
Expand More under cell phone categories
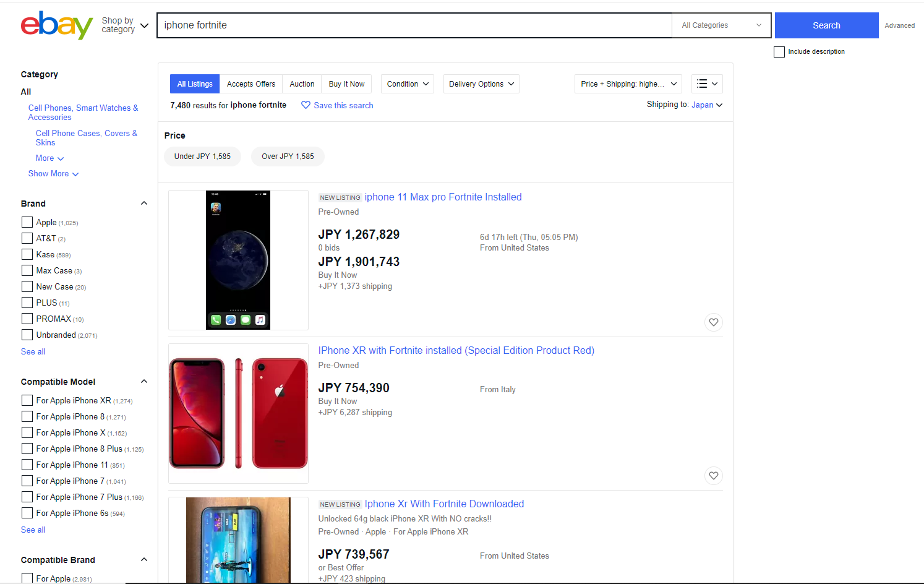(x=49, y=158)
